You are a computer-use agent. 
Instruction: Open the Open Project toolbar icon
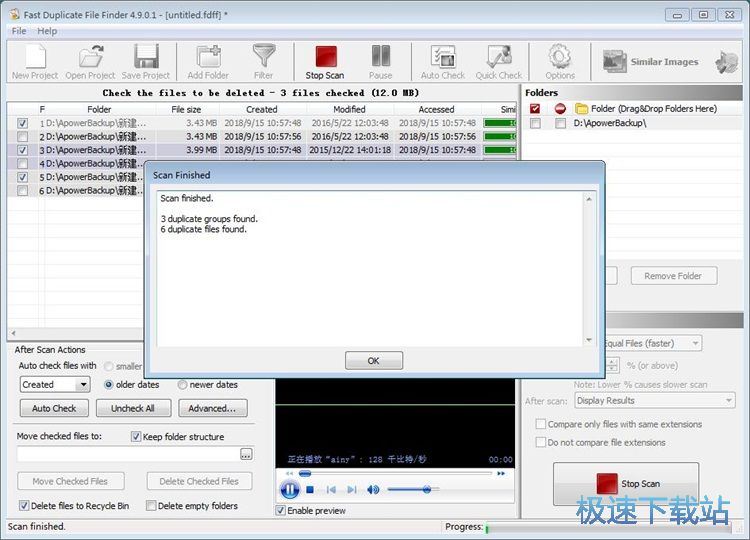[x=90, y=60]
